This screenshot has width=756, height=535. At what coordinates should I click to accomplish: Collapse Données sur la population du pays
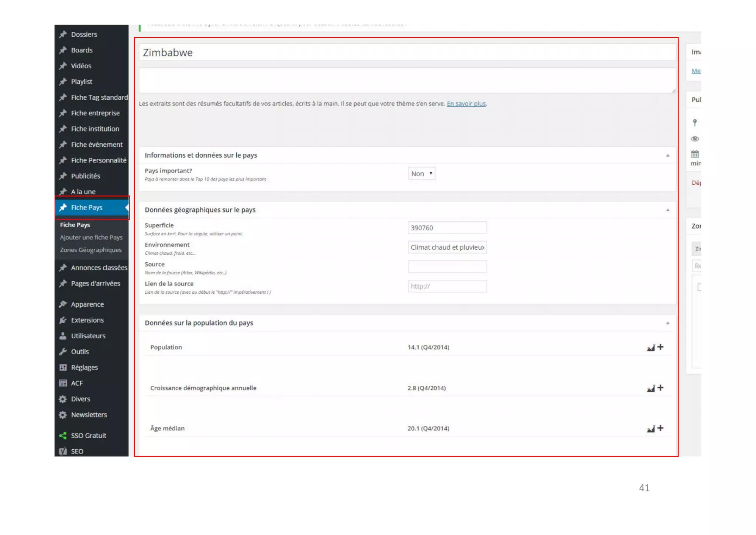667,323
